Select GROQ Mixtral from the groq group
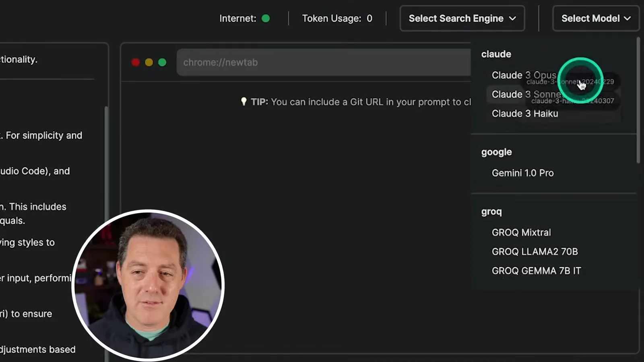This screenshot has height=362, width=644. coord(521,232)
